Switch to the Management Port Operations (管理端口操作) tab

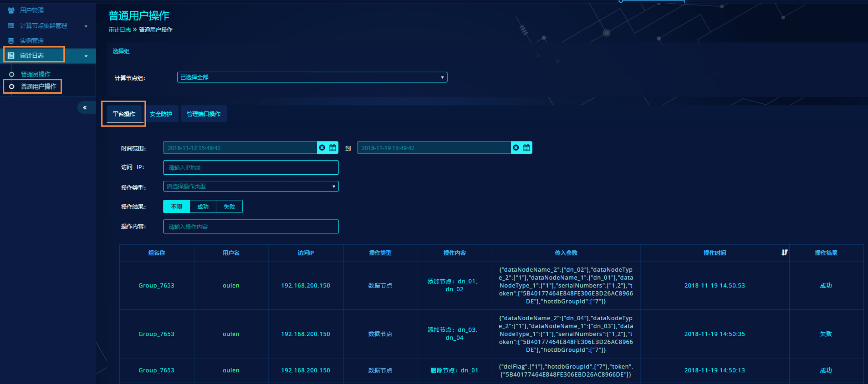(x=203, y=114)
